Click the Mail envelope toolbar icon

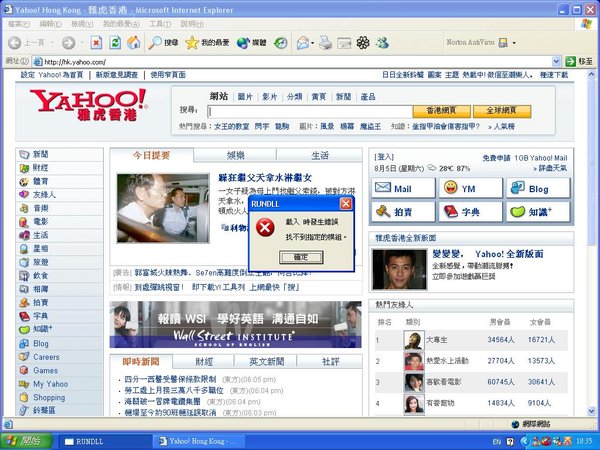[x=303, y=42]
